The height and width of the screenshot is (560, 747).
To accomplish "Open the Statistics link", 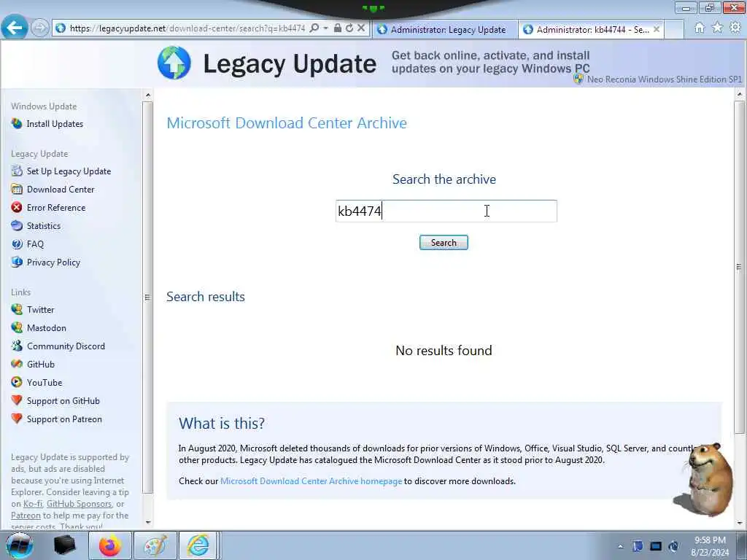I will point(43,226).
